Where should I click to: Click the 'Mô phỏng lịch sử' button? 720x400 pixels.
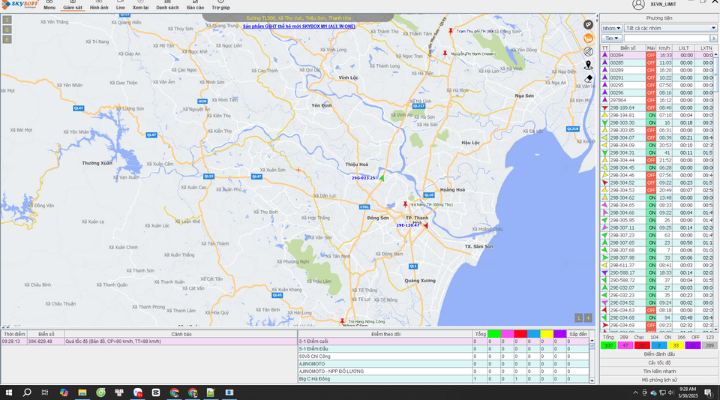pos(659,380)
